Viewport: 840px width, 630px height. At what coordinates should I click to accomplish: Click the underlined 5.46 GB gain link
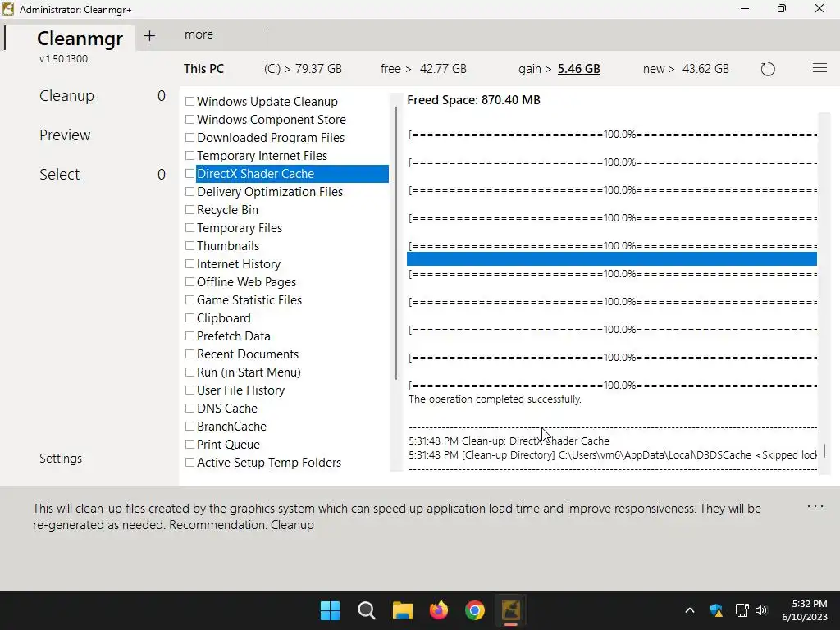tap(578, 69)
